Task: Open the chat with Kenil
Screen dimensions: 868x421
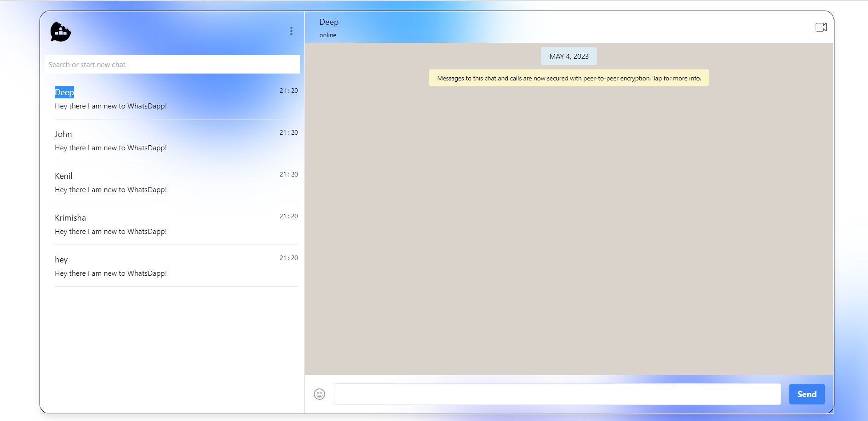Action: point(176,182)
